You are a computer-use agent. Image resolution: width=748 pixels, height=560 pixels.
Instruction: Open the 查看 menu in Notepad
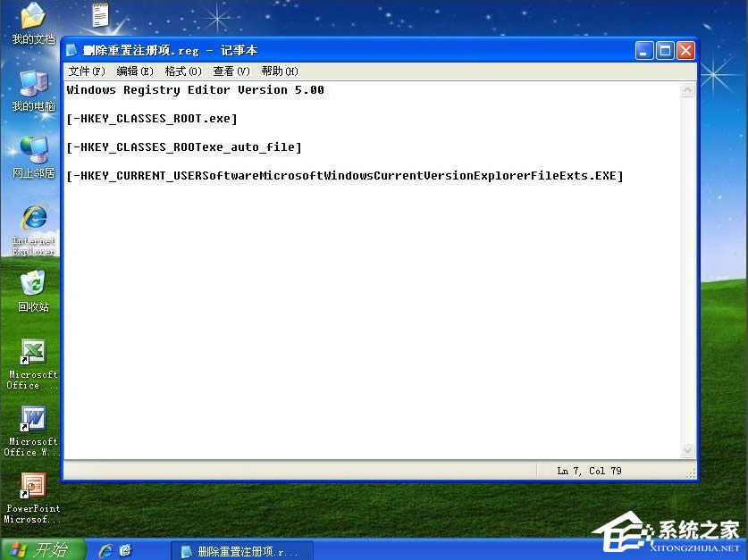pyautogui.click(x=230, y=71)
